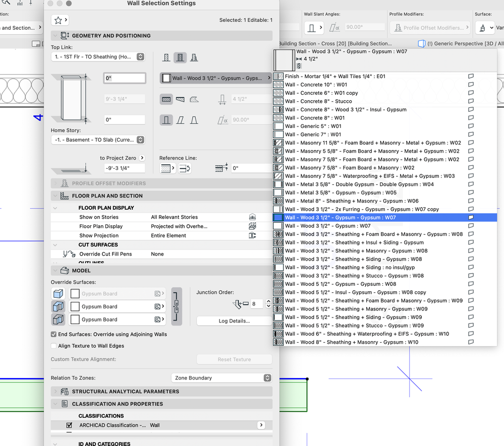Toggle the second override surface button

coord(58,306)
